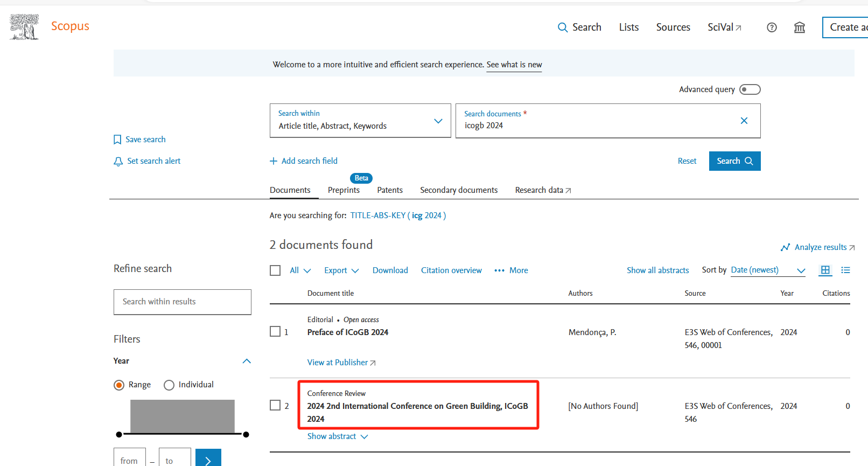This screenshot has width=868, height=466.
Task: Switch to grid table view icon
Action: point(825,270)
